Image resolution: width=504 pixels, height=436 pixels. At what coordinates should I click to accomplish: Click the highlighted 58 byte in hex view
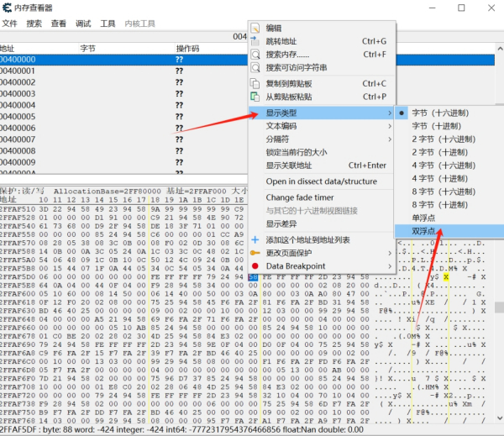click(x=253, y=277)
